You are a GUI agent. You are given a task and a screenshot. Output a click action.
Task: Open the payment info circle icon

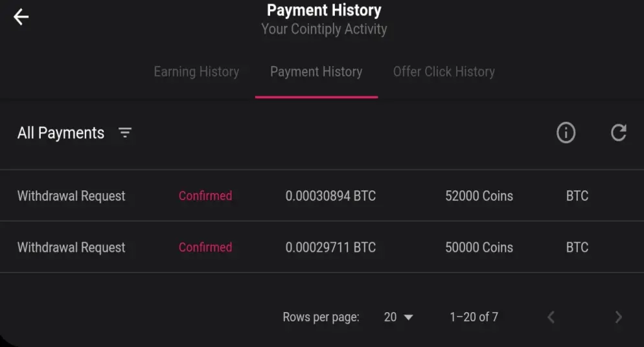(x=566, y=133)
